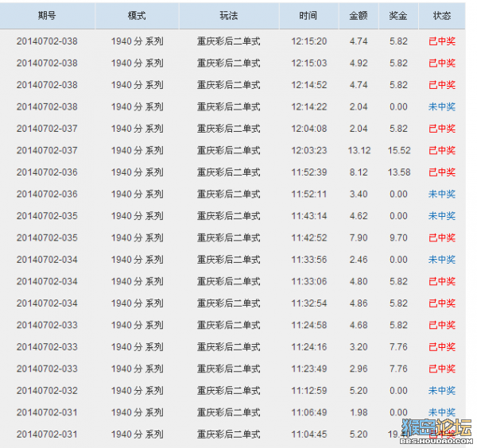Select the time cell 11:52:11
Image resolution: width=477 pixels, height=448 pixels.
[309, 194]
